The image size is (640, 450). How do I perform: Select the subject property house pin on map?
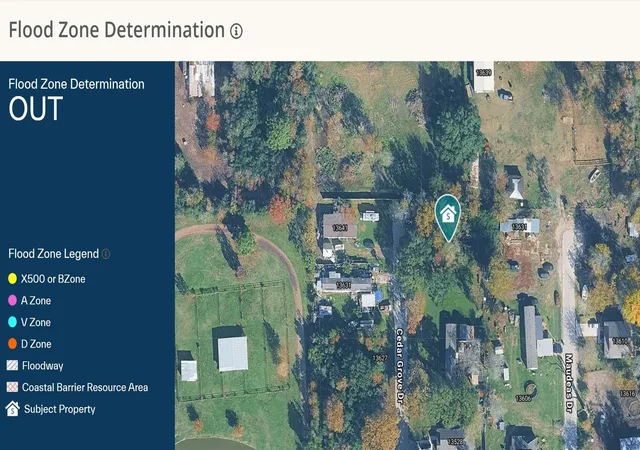448,218
